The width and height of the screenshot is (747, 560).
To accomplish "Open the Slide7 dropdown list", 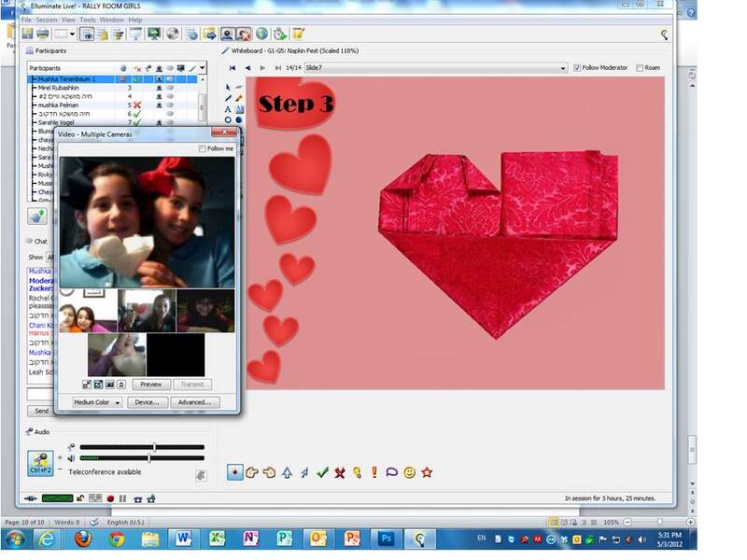I will (563, 68).
